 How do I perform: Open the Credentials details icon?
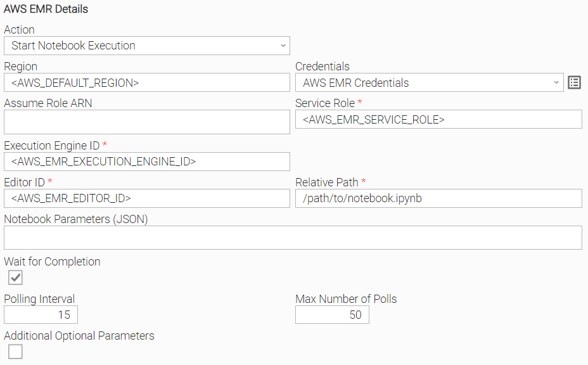(x=574, y=82)
